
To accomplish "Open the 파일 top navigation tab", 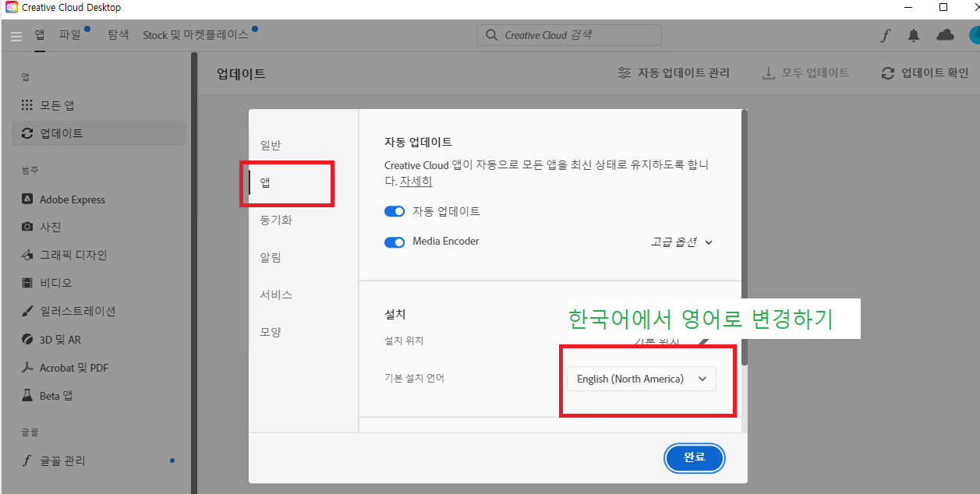I will click(70, 35).
